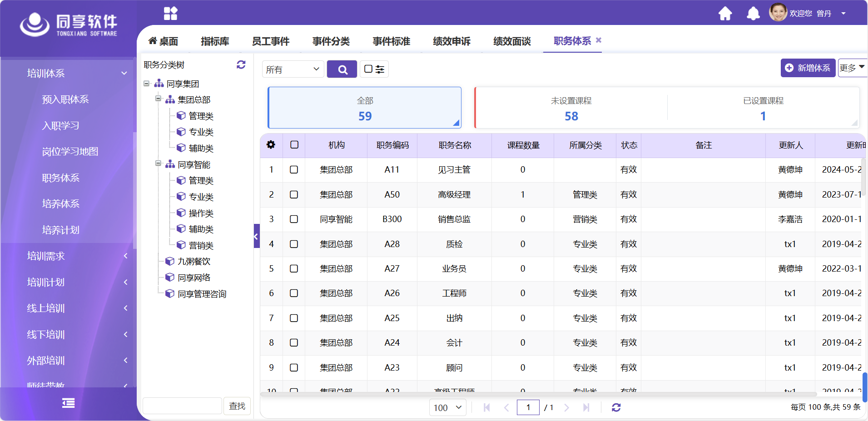868x421 pixels.
Task: Check the row 7 出纳 checkbox
Action: coord(294,318)
